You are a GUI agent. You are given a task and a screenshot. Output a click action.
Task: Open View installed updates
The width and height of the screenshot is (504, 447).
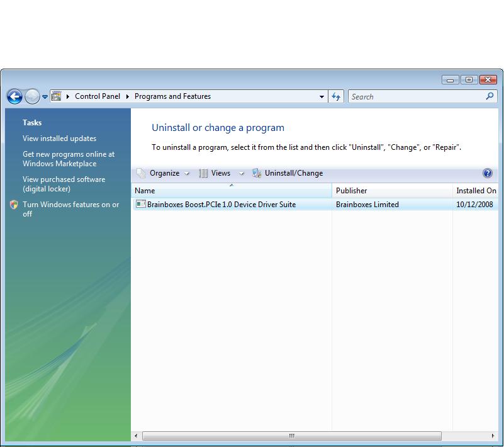click(59, 138)
